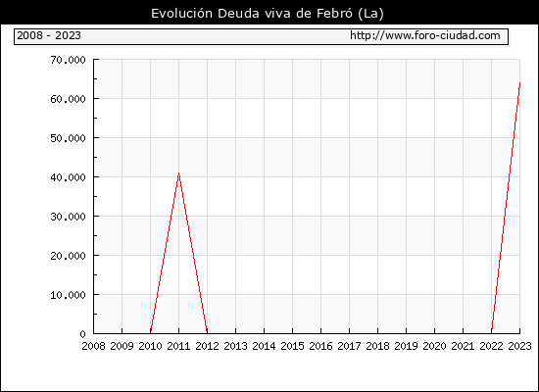
Task: Click the foro-ciudad.com URL link
Action: tap(425, 35)
